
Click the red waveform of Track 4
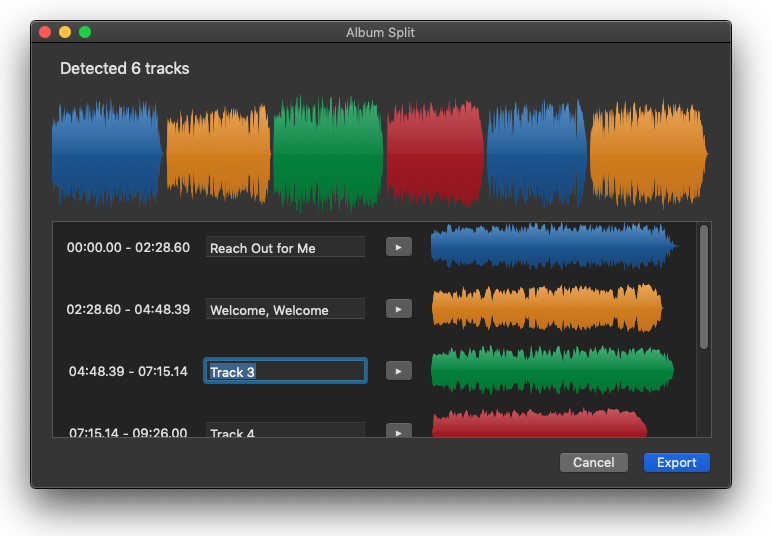pyautogui.click(x=540, y=423)
